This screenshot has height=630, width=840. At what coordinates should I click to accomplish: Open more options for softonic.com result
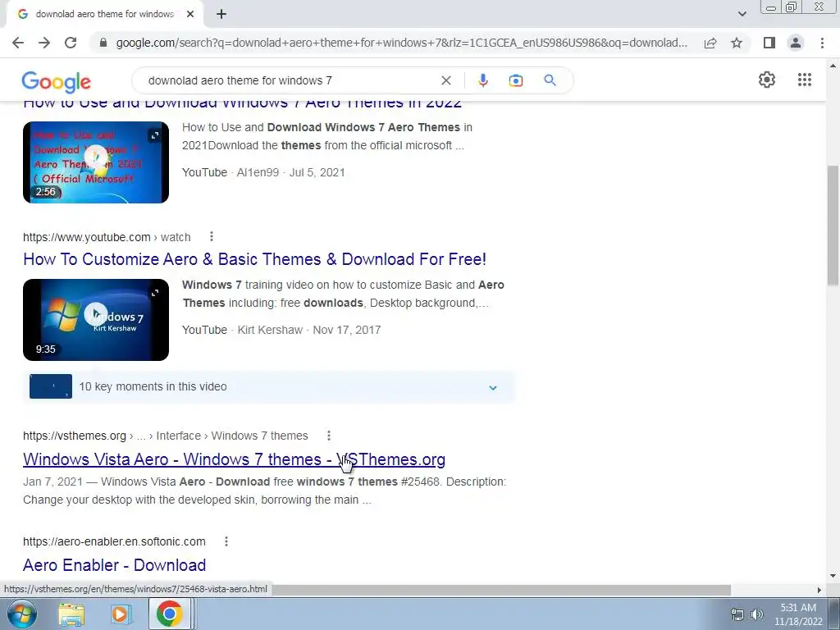(226, 541)
